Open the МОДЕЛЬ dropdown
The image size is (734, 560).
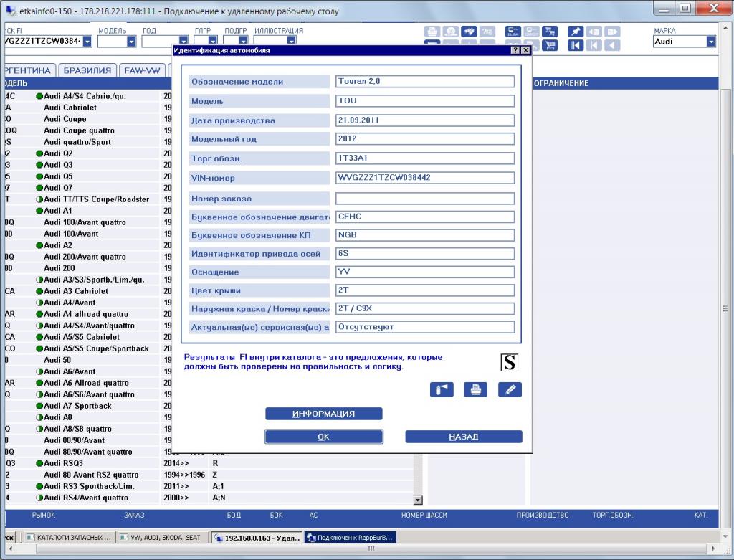(132, 42)
